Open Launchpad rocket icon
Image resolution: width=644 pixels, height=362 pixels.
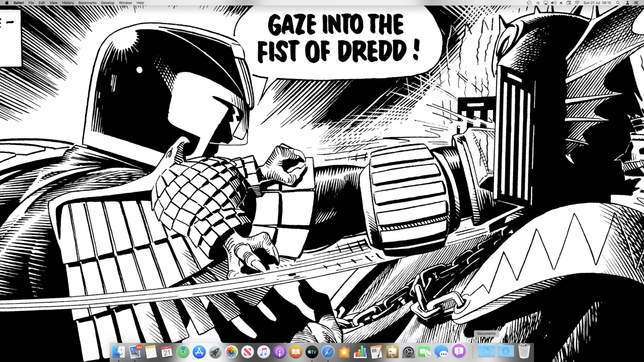(x=215, y=352)
